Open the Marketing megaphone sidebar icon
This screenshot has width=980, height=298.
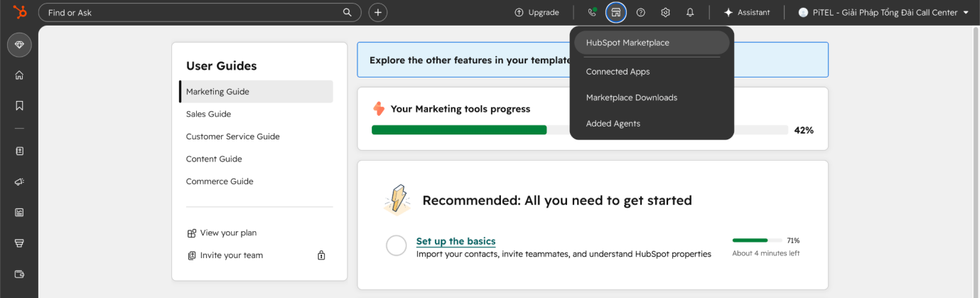(19, 181)
